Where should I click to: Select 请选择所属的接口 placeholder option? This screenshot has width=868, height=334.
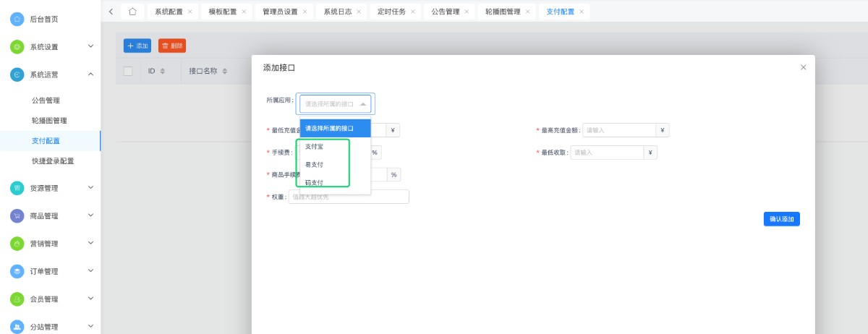tap(336, 129)
